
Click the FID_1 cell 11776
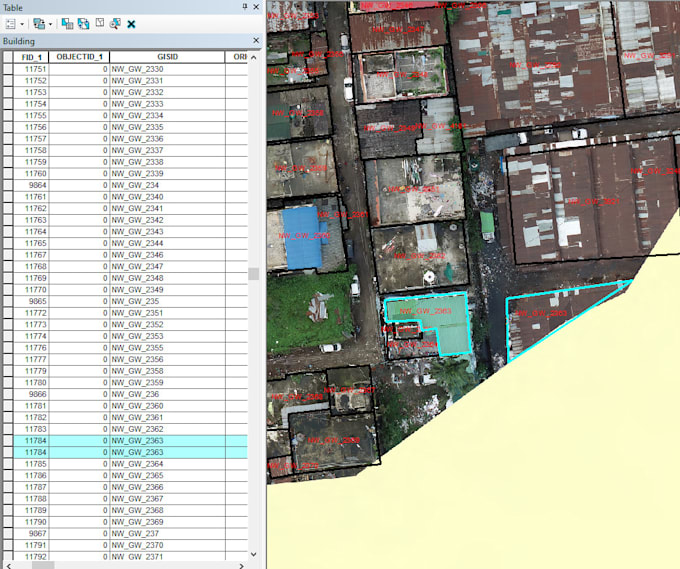point(31,348)
